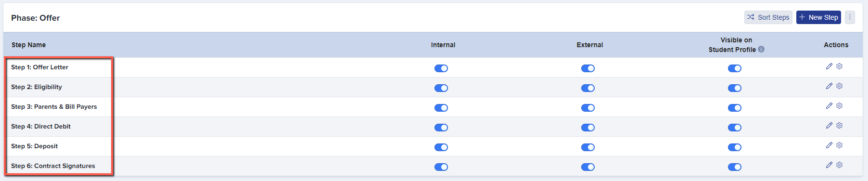
Task: Click info icon beside Visible on Student Profile
Action: 761,49
